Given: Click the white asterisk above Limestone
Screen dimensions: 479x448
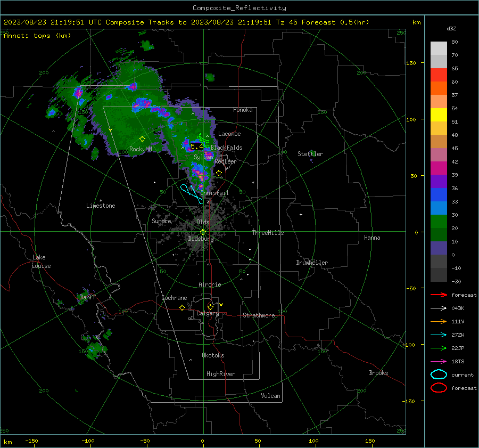Looking at the screenshot, I should 101,201.
